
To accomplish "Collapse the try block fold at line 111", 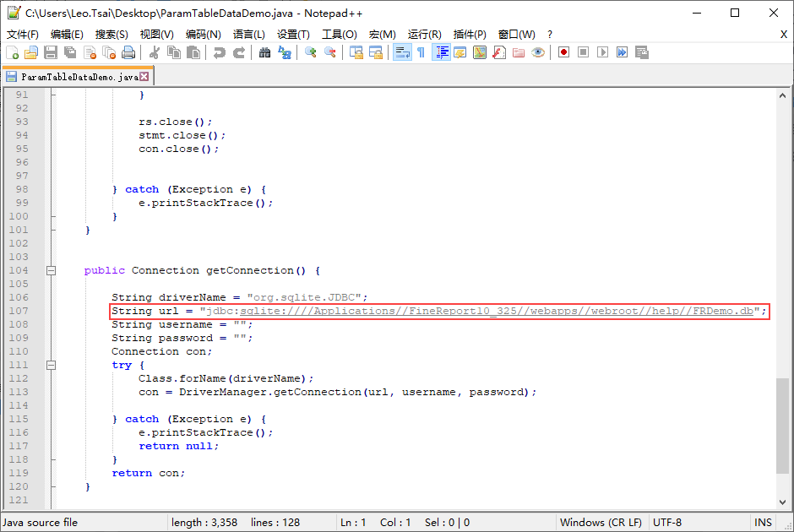I will pos(52,365).
